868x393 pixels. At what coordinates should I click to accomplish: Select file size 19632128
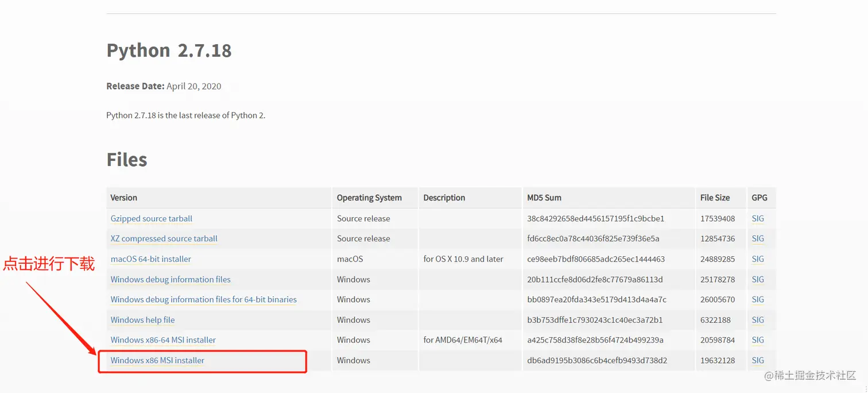[x=718, y=360]
